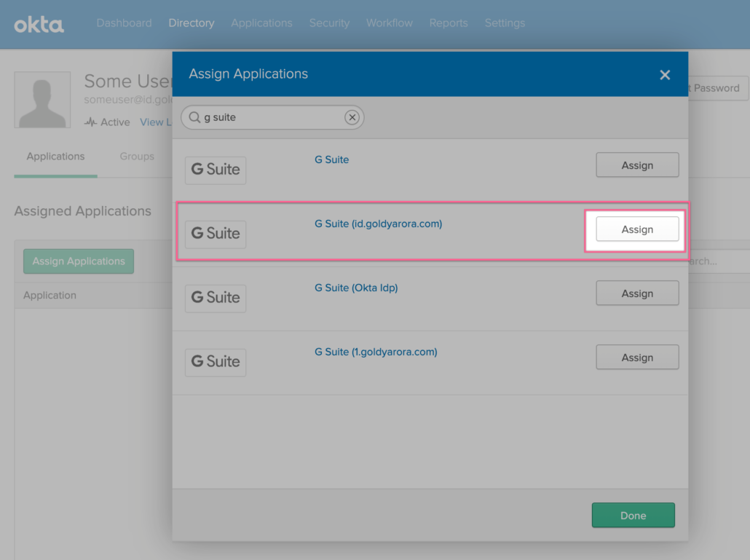The width and height of the screenshot is (750, 560).
Task: Click the partially hidden search box at right
Action: tap(719, 261)
